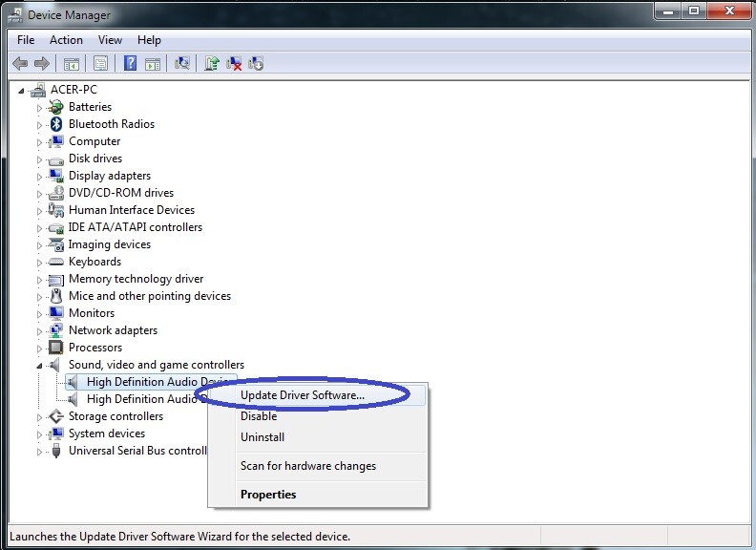
Task: Click the Update Driver Software toolbar icon
Action: 211,63
